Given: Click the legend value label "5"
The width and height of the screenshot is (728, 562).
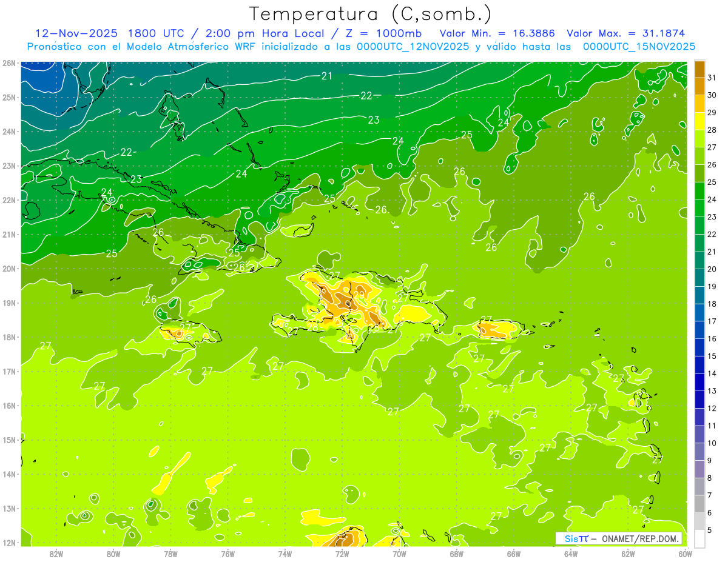Looking at the screenshot, I should pos(710,530).
